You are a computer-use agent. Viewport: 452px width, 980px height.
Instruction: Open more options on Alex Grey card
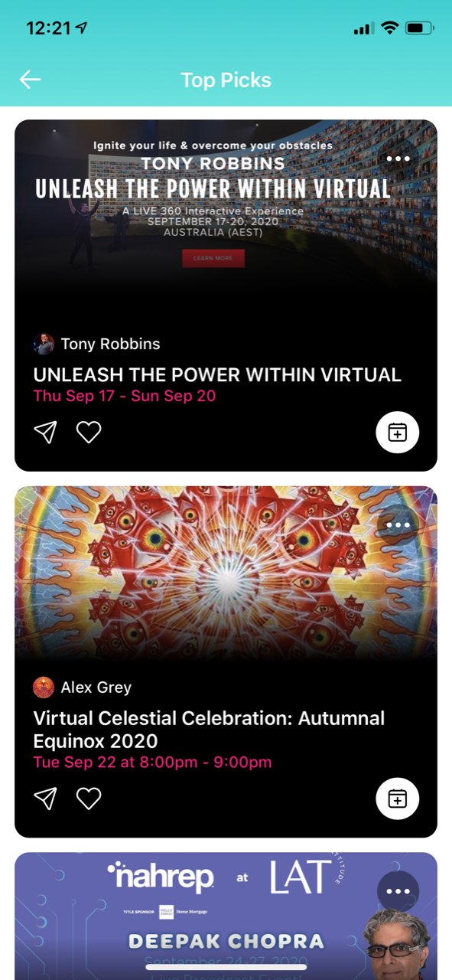point(398,525)
